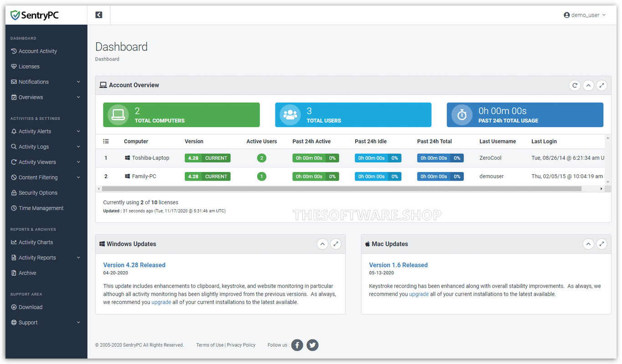Expand Activity Viewers section
This screenshot has height=364, width=622.
46,162
